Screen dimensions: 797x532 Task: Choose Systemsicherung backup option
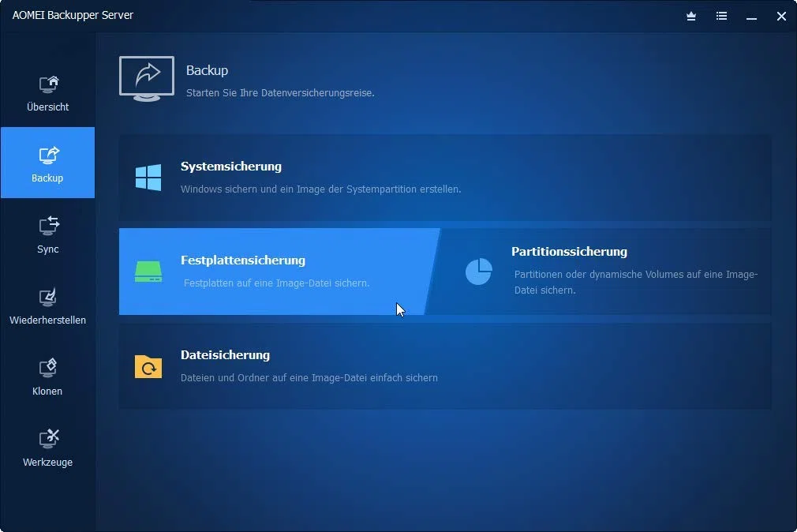(445, 178)
